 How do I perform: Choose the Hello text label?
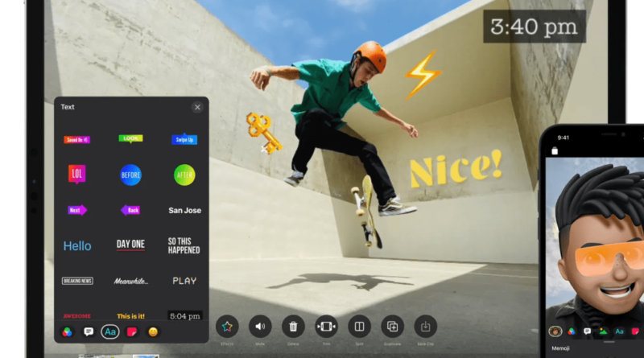point(77,245)
